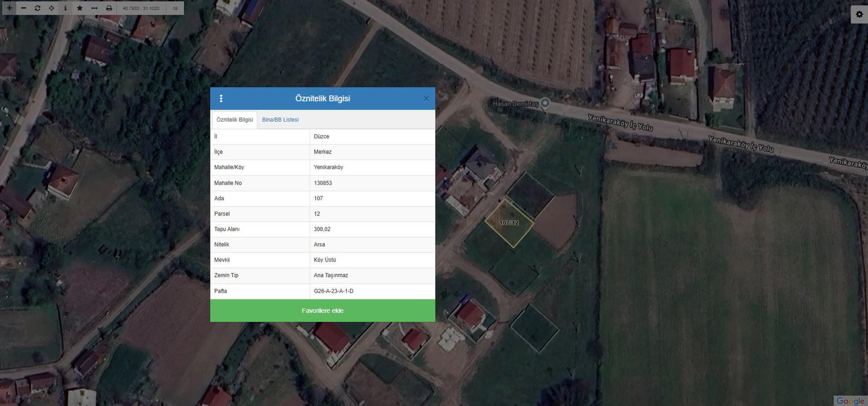The height and width of the screenshot is (406, 868).
Task: Click the coordinates display 40.7933 : 31.1020
Action: click(x=141, y=9)
